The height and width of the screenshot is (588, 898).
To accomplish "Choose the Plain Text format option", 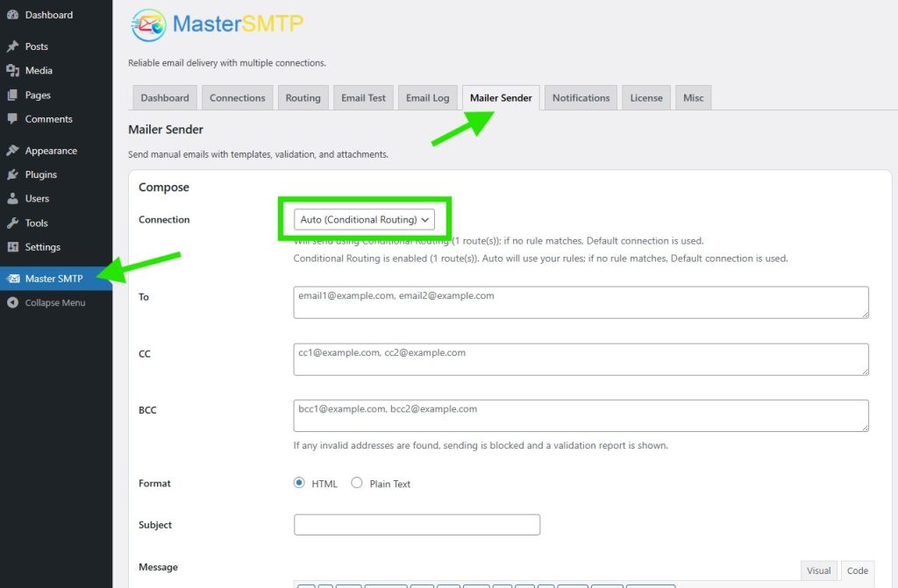I will 357,483.
